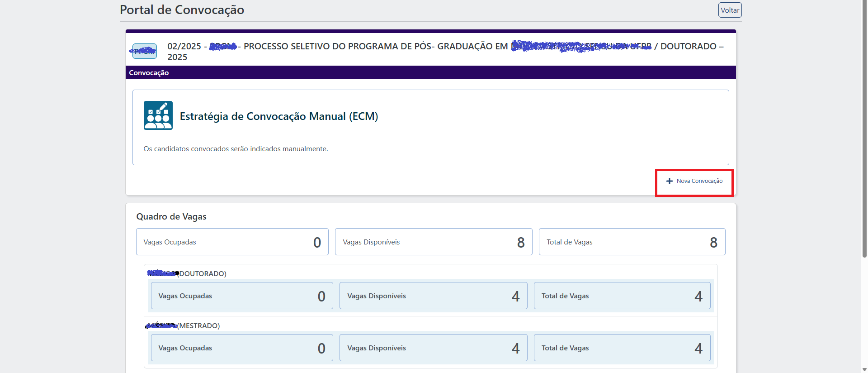
Task: Click the Portal de Convocação heading
Action: tap(182, 10)
